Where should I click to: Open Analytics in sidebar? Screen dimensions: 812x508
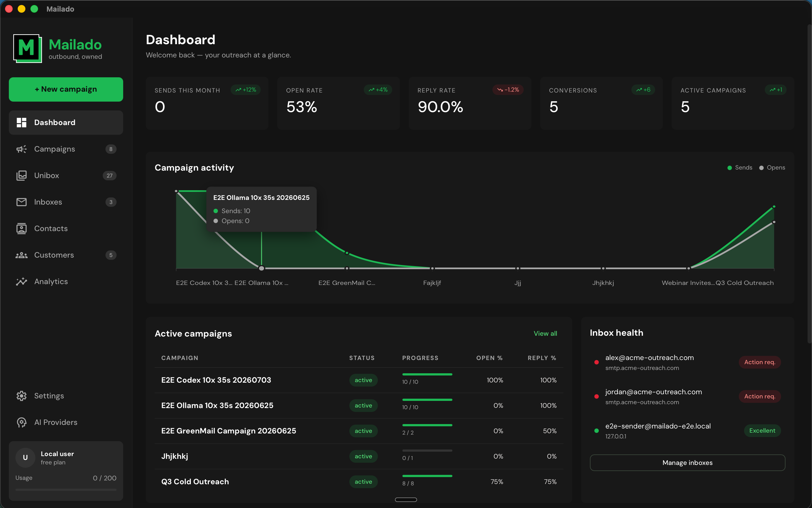pyautogui.click(x=66, y=282)
